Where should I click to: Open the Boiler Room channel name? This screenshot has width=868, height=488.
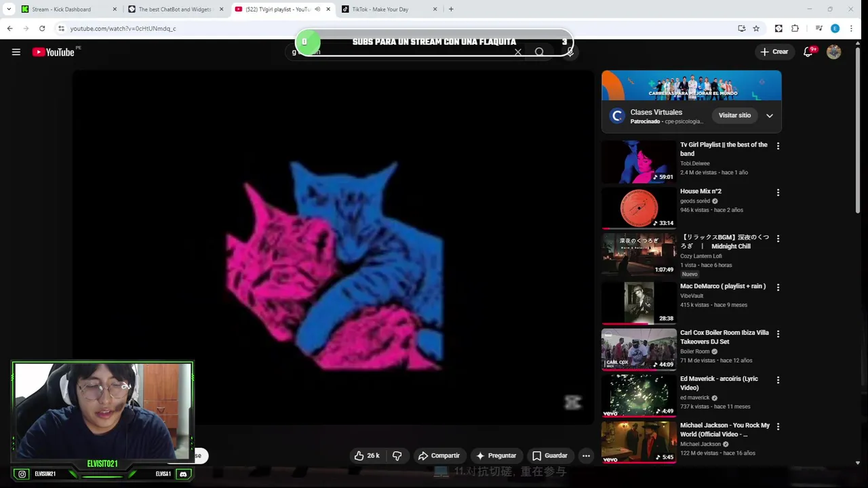pos(695,351)
